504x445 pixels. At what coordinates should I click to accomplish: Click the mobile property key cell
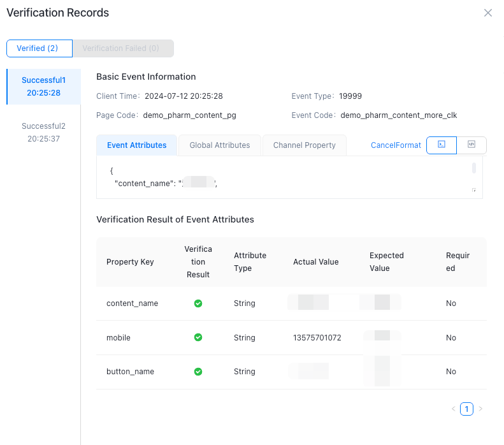click(x=119, y=338)
